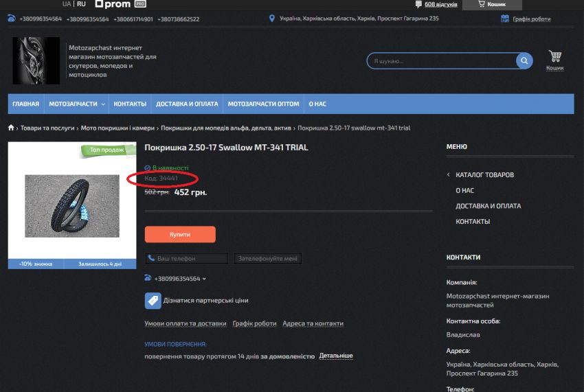The height and width of the screenshot is (392, 584).
Task: Open КОНТАКТЫ in sidebar menu
Action: click(x=473, y=222)
